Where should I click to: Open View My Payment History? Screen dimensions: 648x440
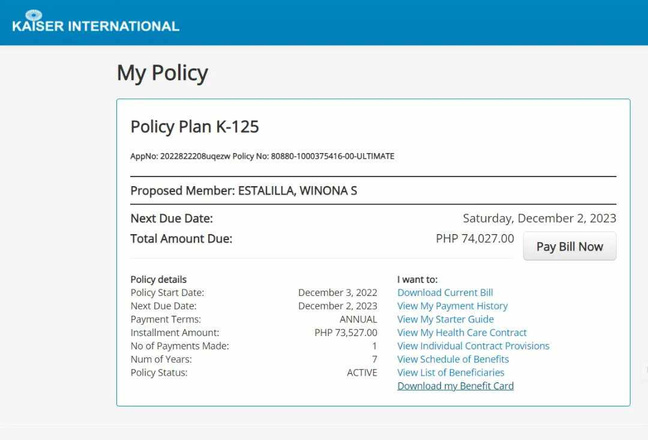[452, 306]
